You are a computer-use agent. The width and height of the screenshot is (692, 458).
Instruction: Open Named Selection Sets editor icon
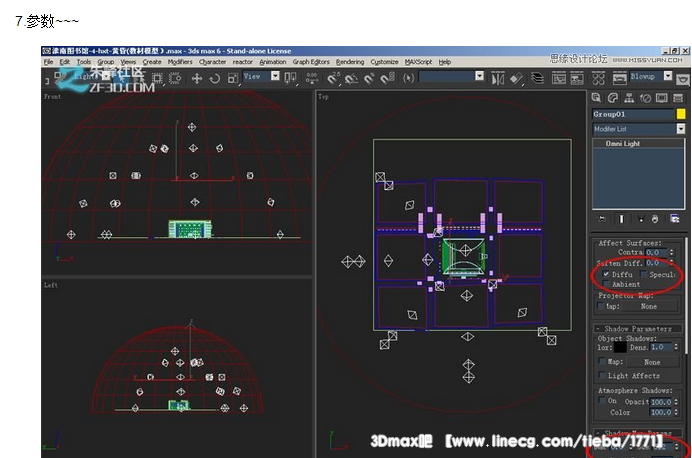tap(409, 79)
